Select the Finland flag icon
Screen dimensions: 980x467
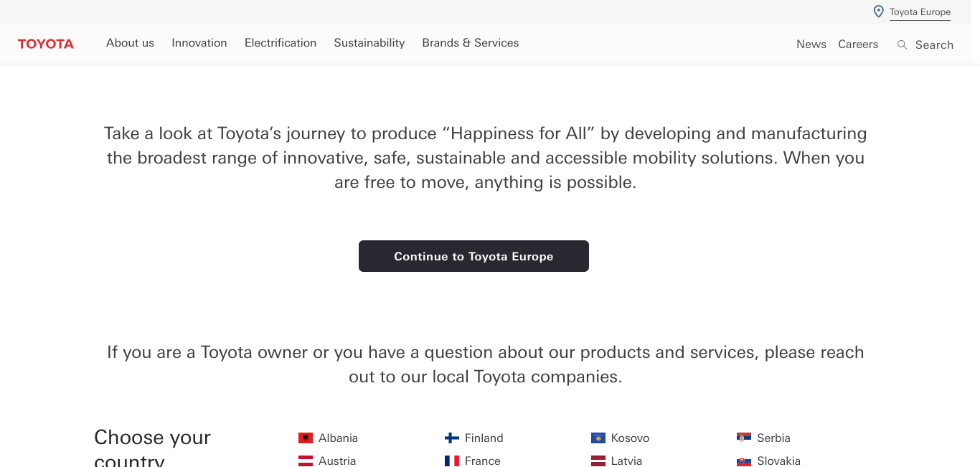click(x=452, y=438)
